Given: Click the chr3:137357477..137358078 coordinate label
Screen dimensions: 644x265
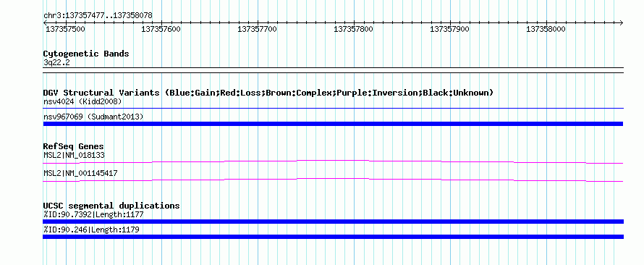Looking at the screenshot, I should click(98, 15).
